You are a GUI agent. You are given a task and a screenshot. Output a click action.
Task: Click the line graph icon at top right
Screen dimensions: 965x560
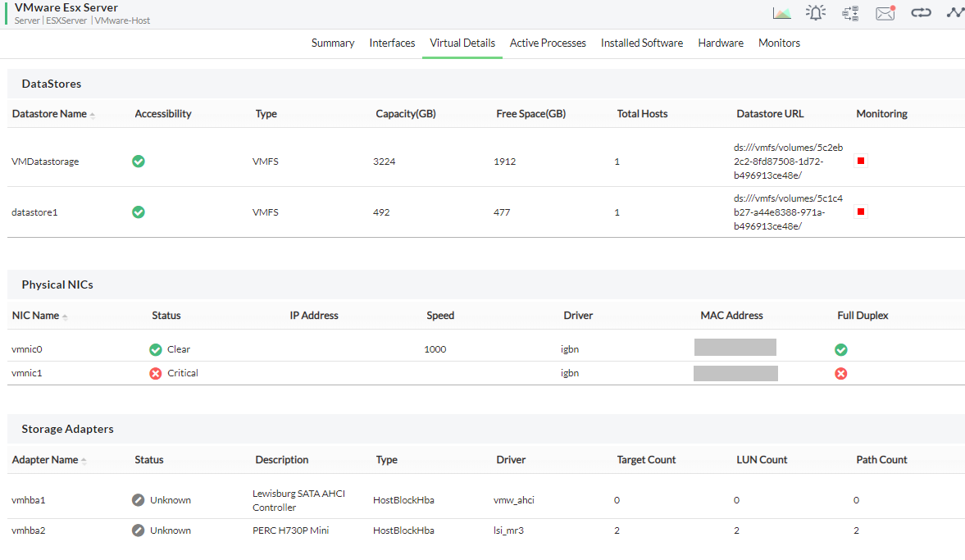coord(955,13)
